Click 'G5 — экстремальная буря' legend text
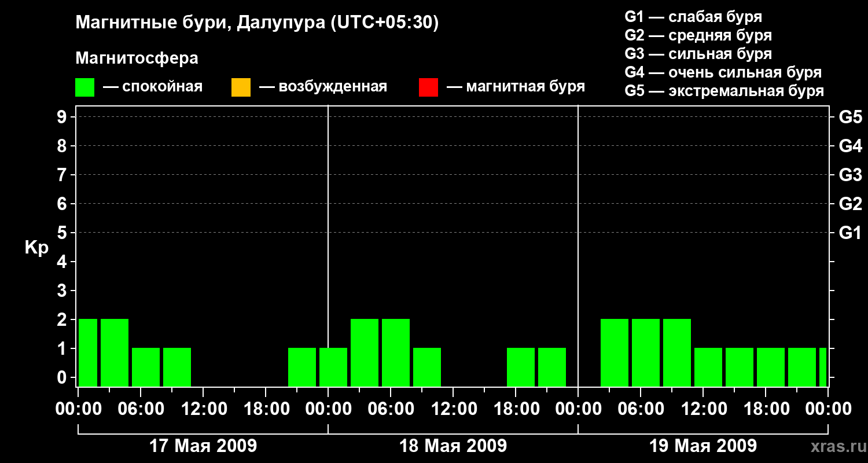This screenshot has width=868, height=463. (x=724, y=91)
